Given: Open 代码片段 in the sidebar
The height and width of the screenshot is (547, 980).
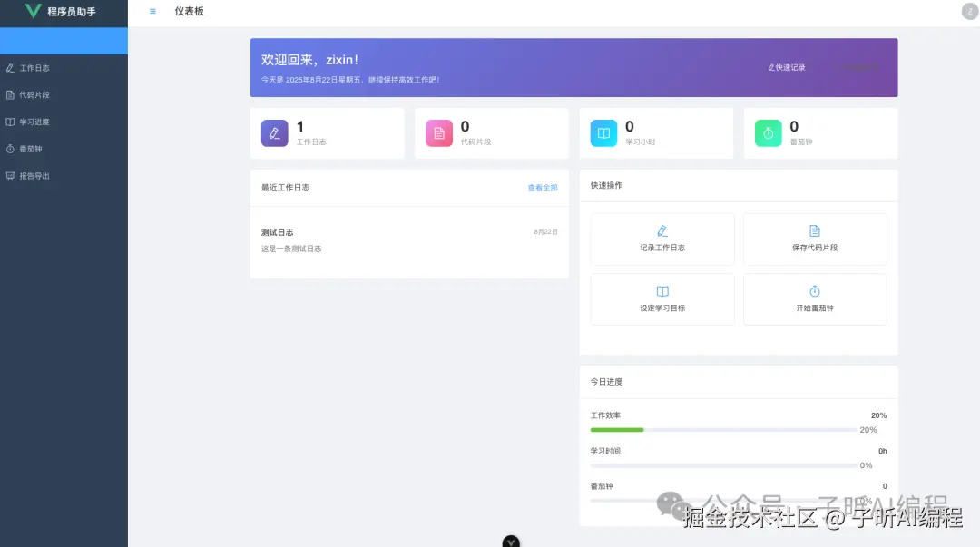Looking at the screenshot, I should click(x=64, y=95).
